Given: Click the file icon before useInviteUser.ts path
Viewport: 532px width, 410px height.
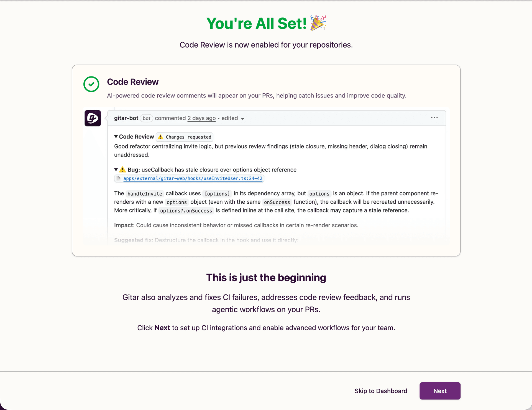Looking at the screenshot, I should [119, 178].
